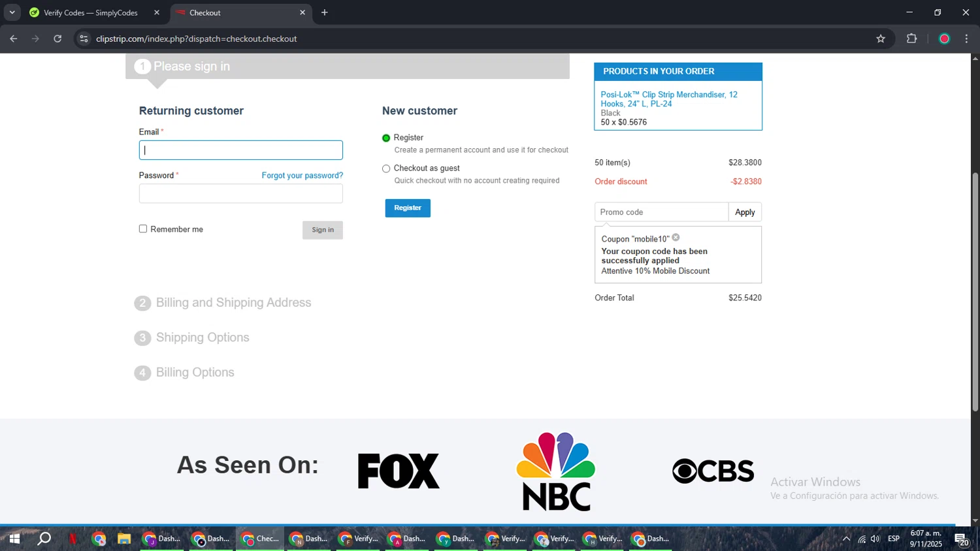Focus the Password input field
The height and width of the screenshot is (551, 980).
(x=240, y=193)
